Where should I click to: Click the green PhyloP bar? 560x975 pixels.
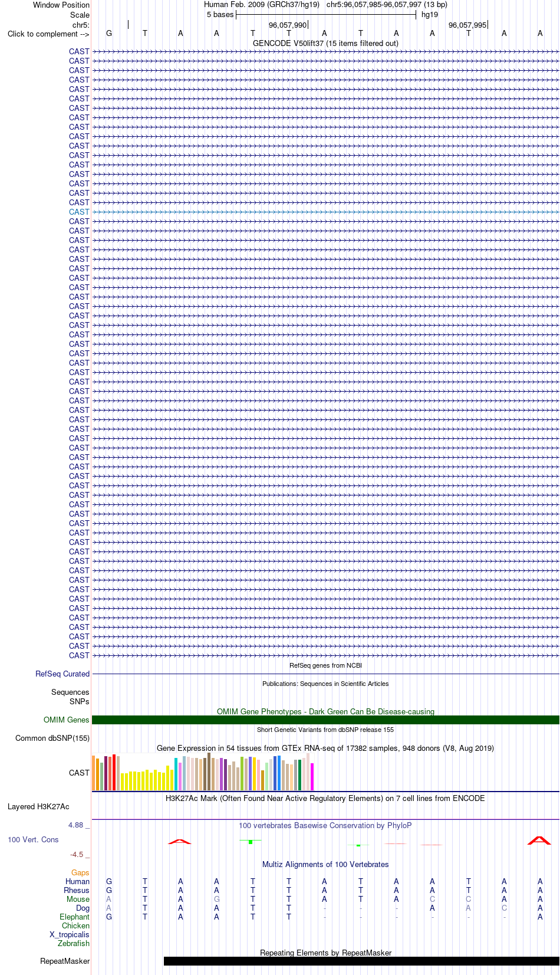pyautogui.click(x=251, y=842)
